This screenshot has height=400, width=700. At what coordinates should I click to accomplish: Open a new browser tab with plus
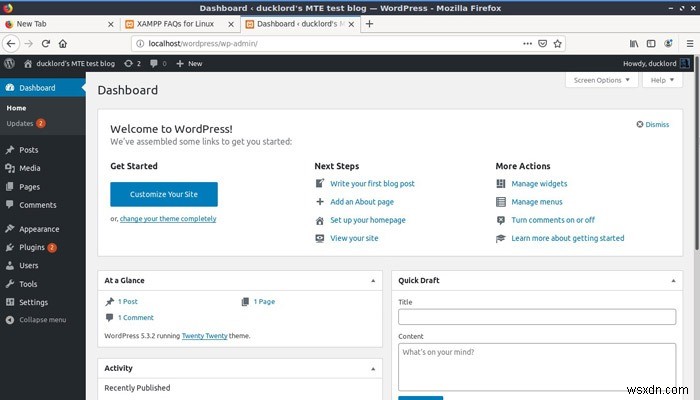[x=369, y=24]
